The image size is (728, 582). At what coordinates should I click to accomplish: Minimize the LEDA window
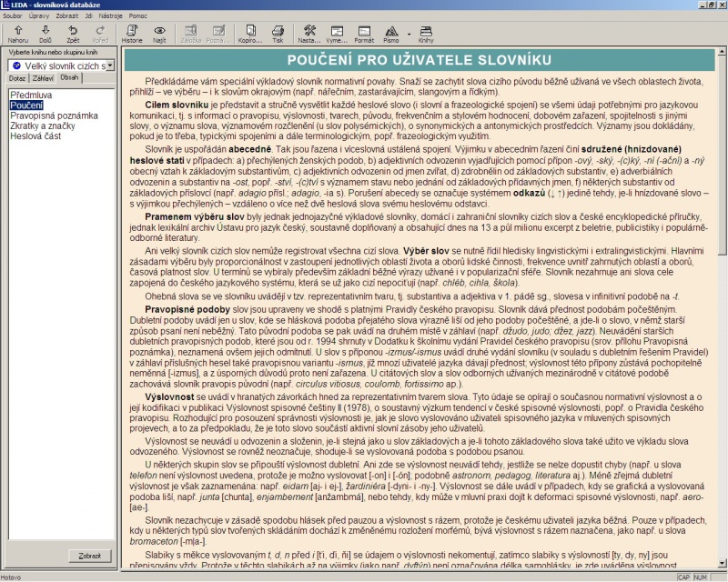703,5
